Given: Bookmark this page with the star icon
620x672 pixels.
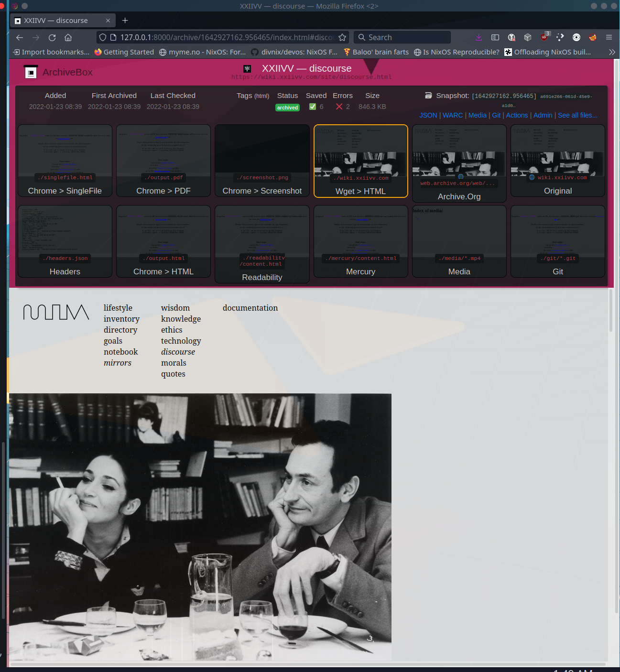Looking at the screenshot, I should [342, 37].
